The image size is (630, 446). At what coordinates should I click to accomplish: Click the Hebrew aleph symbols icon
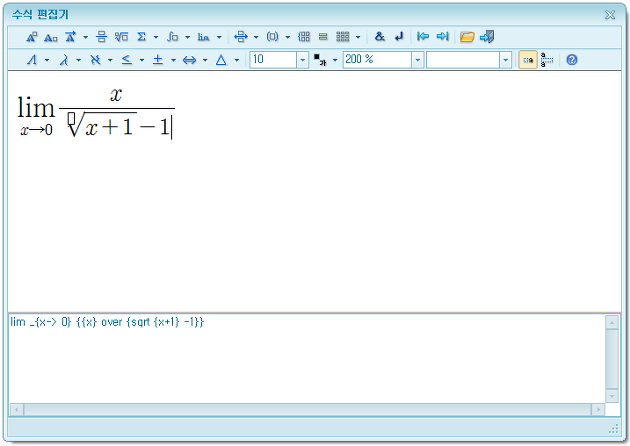(x=95, y=60)
